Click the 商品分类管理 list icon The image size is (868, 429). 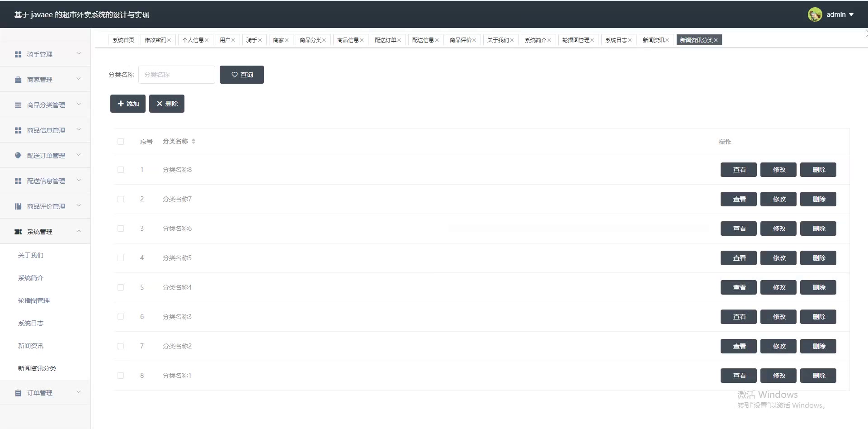click(x=18, y=105)
